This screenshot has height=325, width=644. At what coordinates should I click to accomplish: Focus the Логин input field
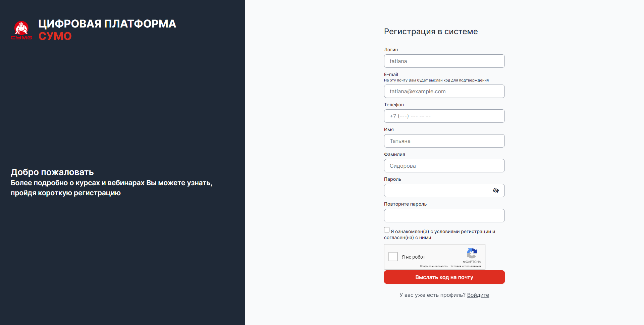pyautogui.click(x=444, y=61)
